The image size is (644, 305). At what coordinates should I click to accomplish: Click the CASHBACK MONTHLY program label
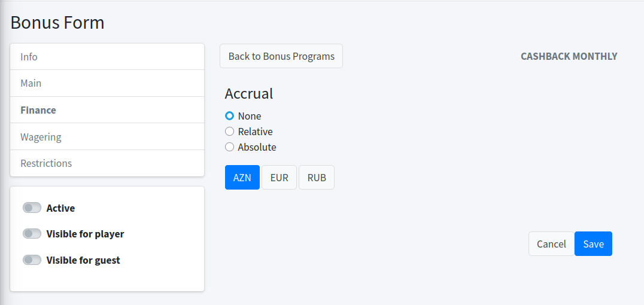point(569,56)
